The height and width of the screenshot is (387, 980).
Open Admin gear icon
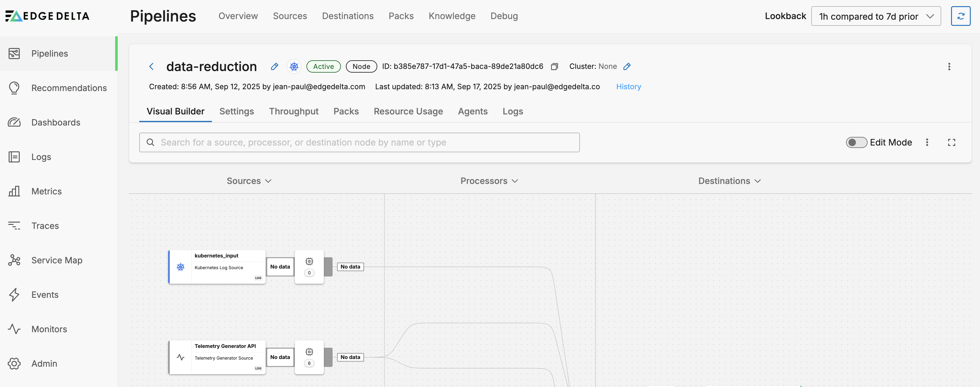click(x=14, y=363)
